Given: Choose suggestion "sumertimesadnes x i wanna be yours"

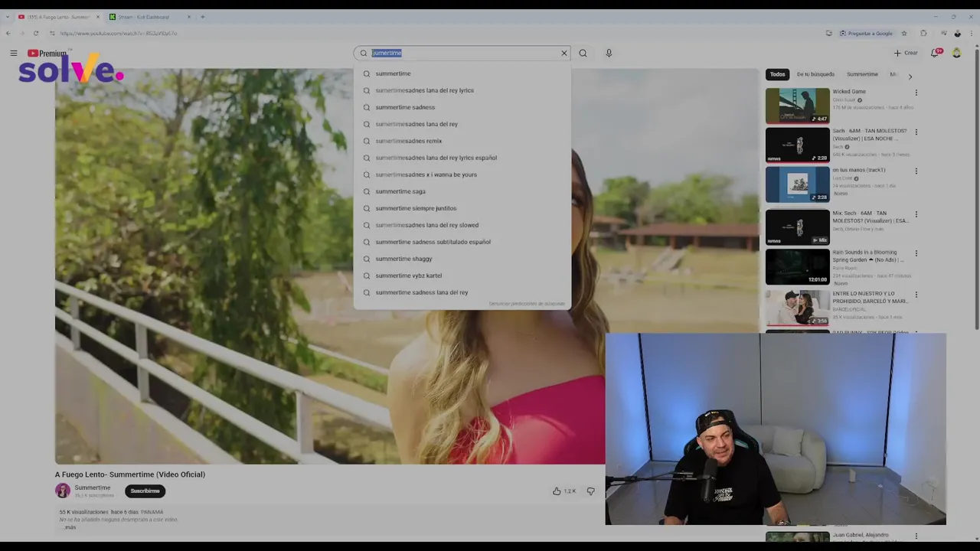Looking at the screenshot, I should click(462, 174).
